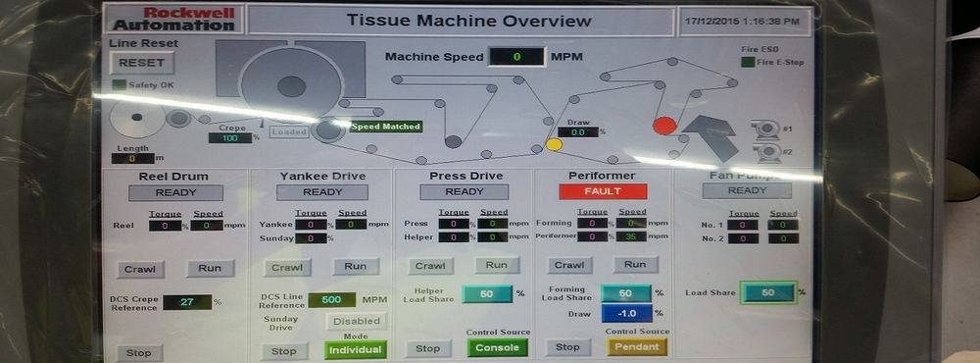The height and width of the screenshot is (363, 980).
Task: Click the Forming torque value box
Action: point(593,223)
